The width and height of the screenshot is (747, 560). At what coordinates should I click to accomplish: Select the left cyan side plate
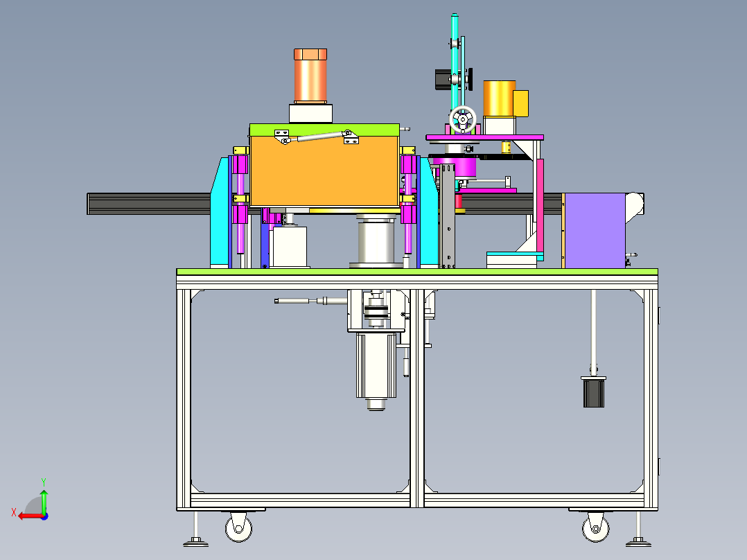coord(219,212)
